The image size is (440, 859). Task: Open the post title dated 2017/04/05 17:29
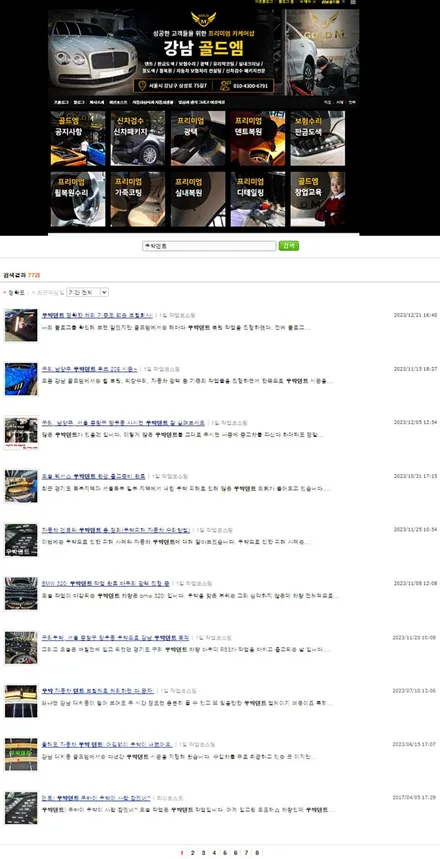tap(96, 799)
